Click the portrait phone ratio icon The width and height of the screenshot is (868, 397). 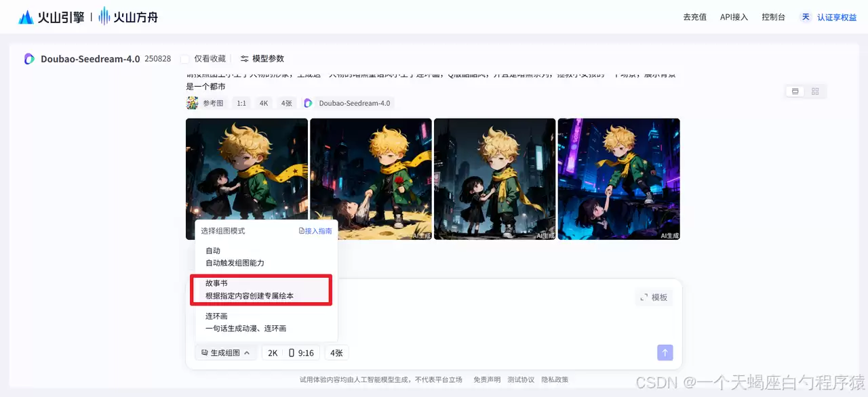(292, 353)
